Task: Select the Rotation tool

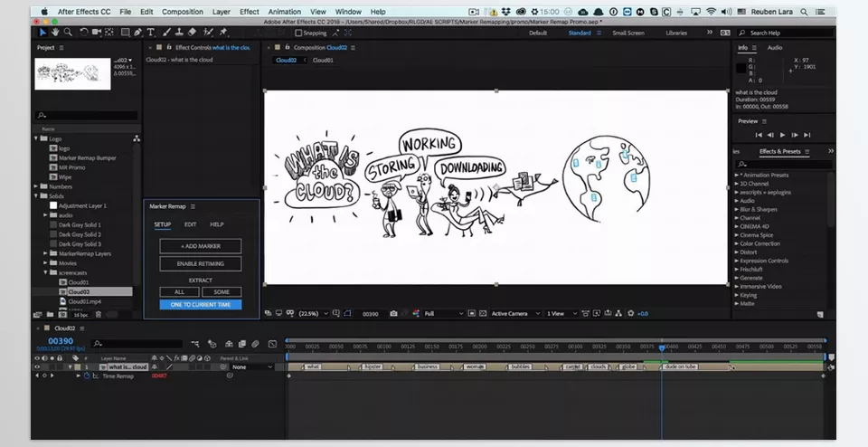Action: point(83,33)
